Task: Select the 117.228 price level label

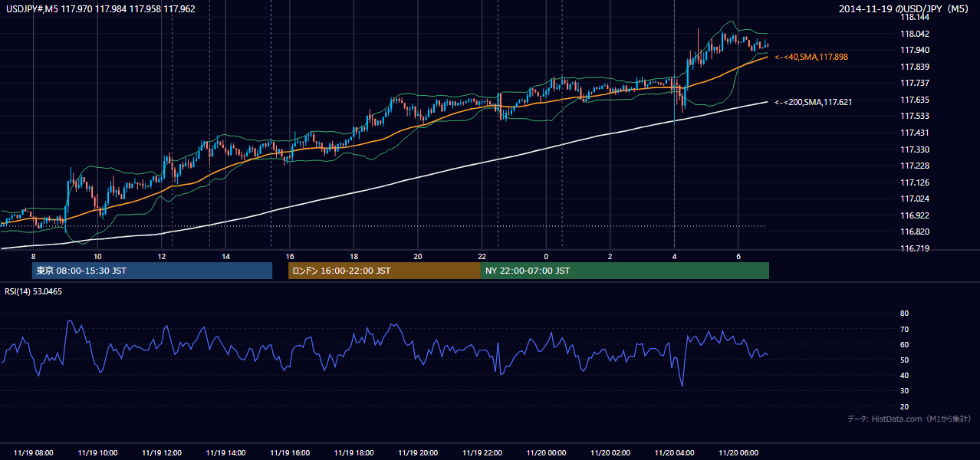Action: 914,166
